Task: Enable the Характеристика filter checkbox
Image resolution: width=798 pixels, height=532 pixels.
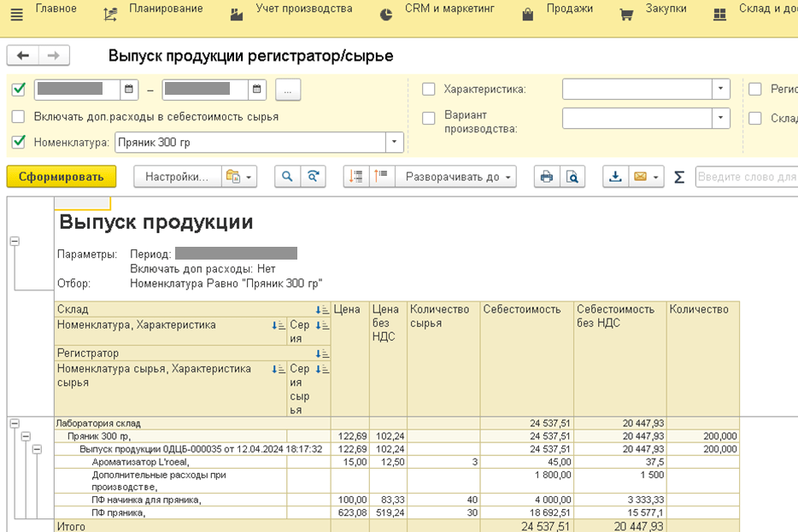Action: (x=429, y=90)
